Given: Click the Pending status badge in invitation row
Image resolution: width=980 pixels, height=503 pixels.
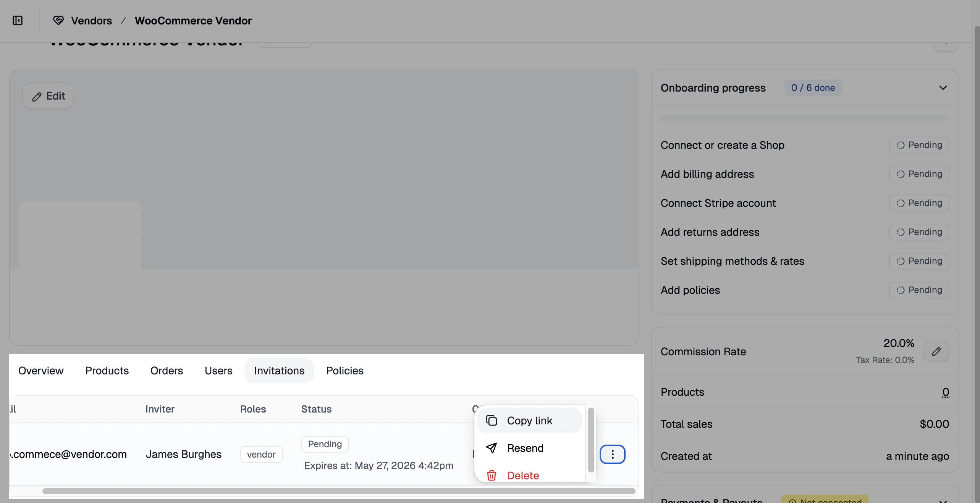Looking at the screenshot, I should 325,444.
